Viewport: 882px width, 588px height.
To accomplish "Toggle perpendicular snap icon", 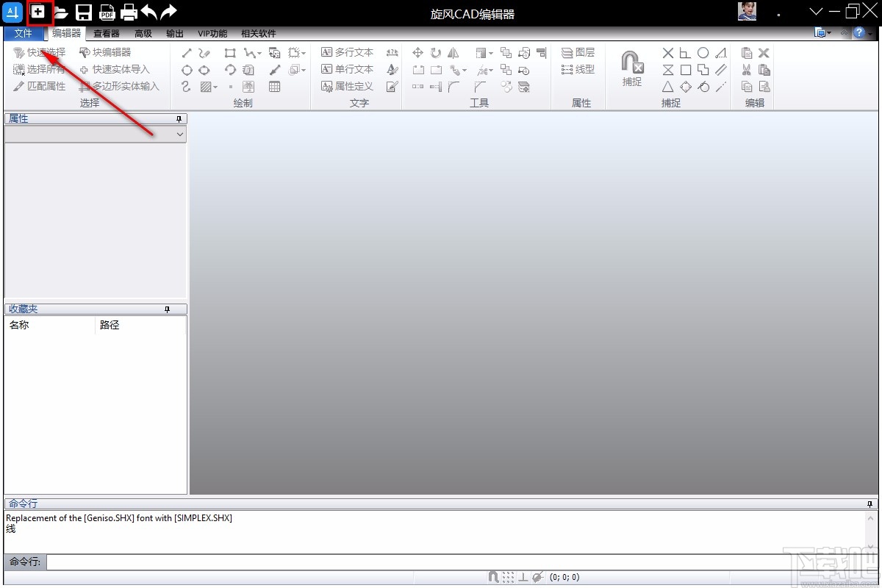I will coord(685,53).
